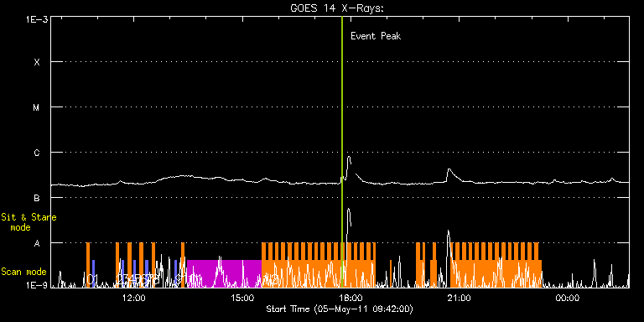Click the 12:00 time axis label
The width and height of the screenshot is (644, 322).
pos(134,298)
